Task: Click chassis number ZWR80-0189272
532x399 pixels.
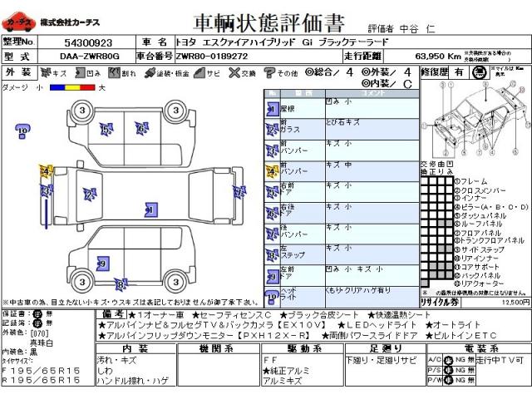Action: (x=212, y=57)
